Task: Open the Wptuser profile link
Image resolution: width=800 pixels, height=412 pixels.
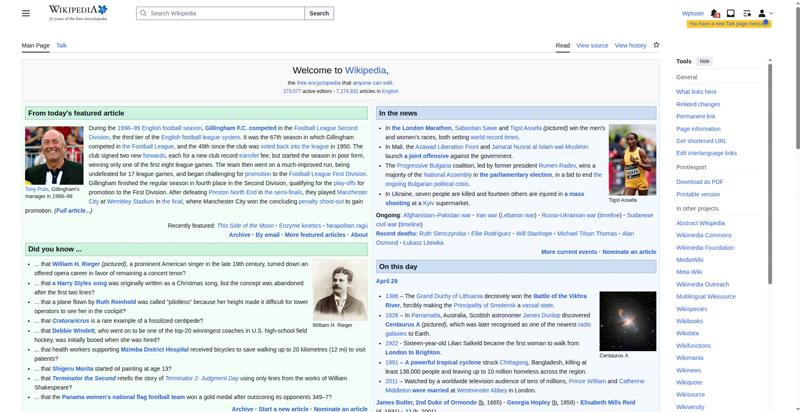Action: [692, 13]
